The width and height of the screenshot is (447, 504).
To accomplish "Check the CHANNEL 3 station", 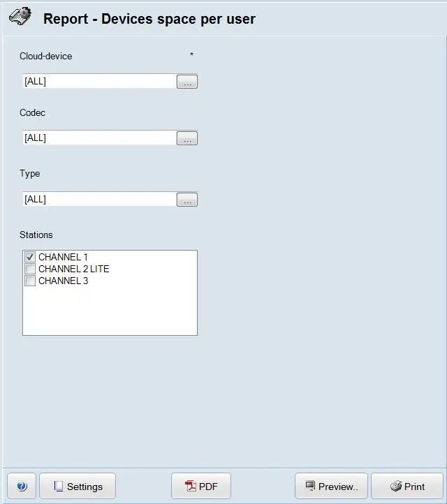I will click(x=30, y=281).
